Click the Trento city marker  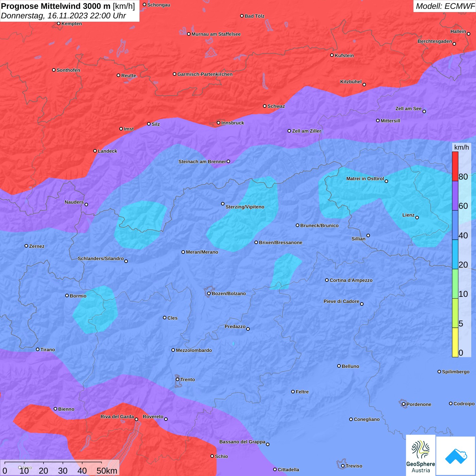[177, 379]
